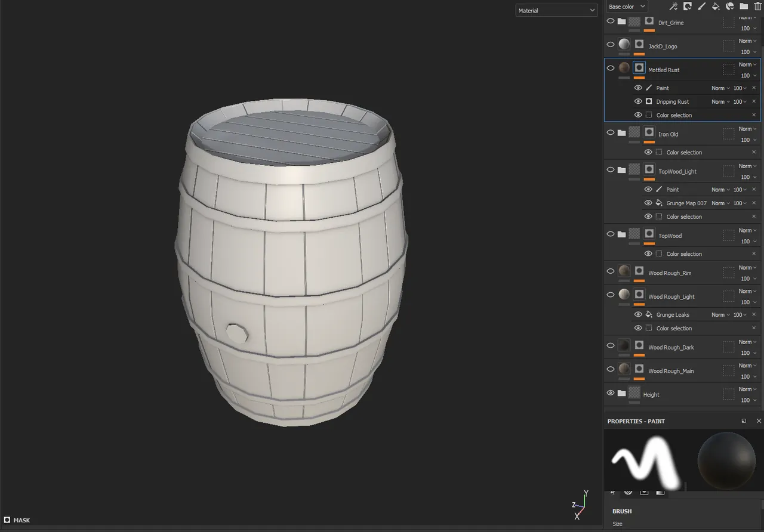Open Mottled Rust opacity 100 dropdown
This screenshot has width=764, height=532.
point(748,76)
